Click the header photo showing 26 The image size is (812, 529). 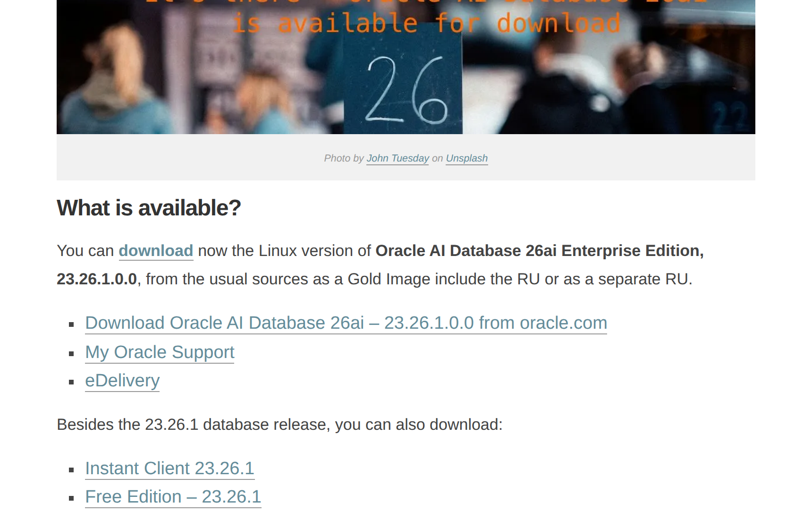(x=406, y=67)
